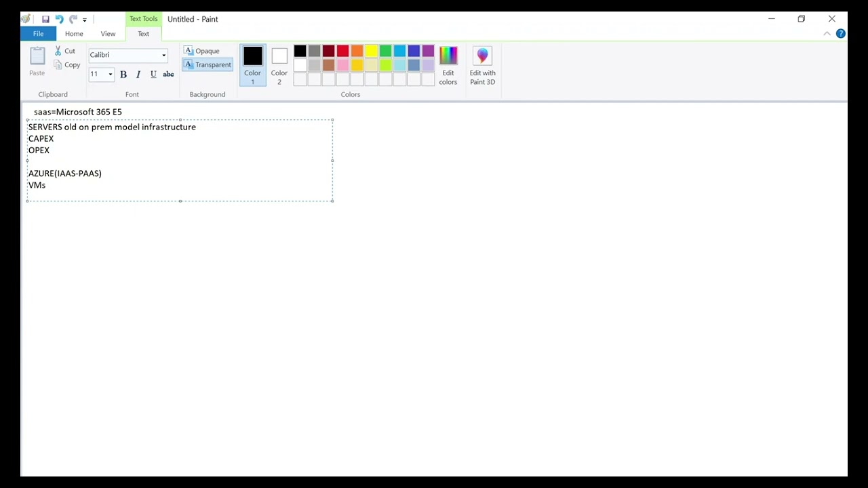Pick the white color swatch in palette

point(300,65)
